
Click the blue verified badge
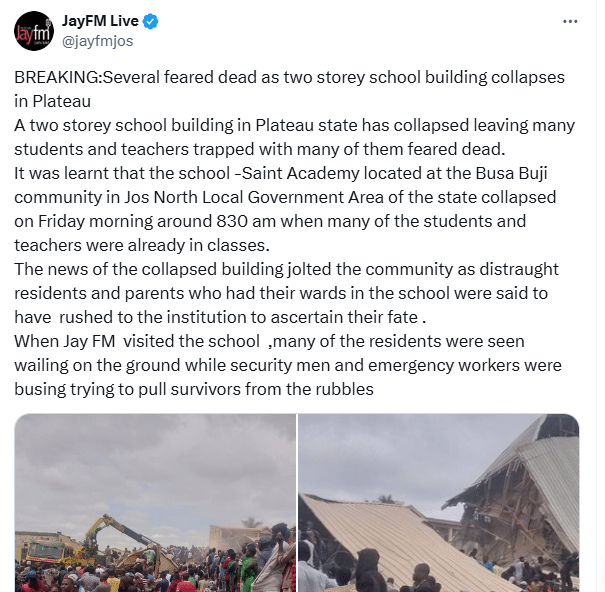pyautogui.click(x=151, y=21)
